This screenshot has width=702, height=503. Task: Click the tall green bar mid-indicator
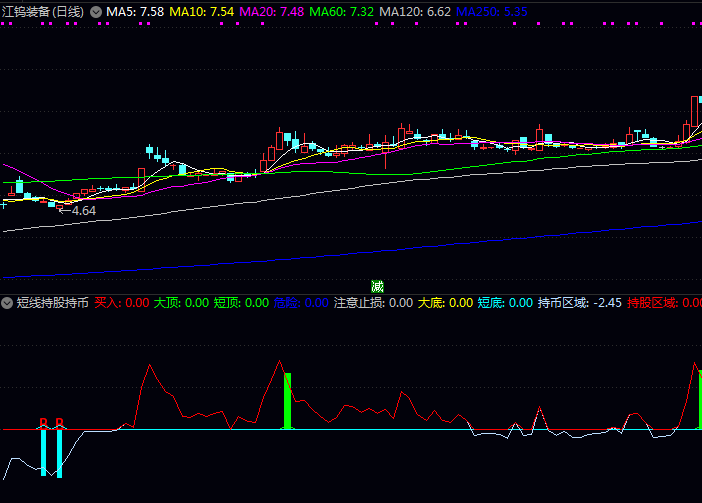coord(288,401)
